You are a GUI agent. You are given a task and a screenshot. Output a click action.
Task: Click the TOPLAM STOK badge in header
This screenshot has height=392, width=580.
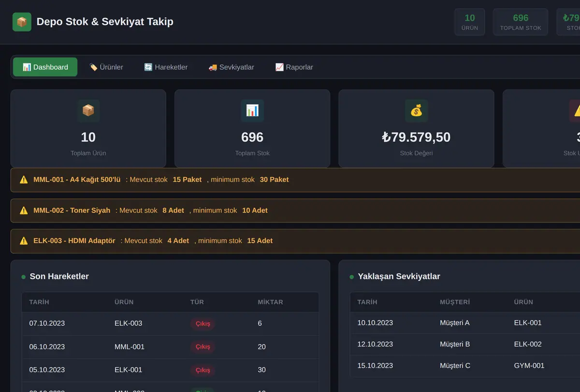point(521,22)
